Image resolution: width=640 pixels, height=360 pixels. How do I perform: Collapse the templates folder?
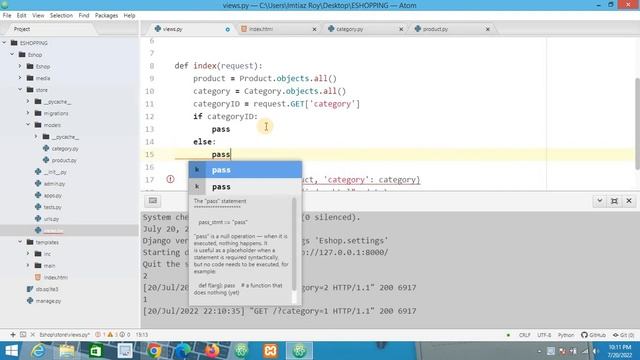20,242
